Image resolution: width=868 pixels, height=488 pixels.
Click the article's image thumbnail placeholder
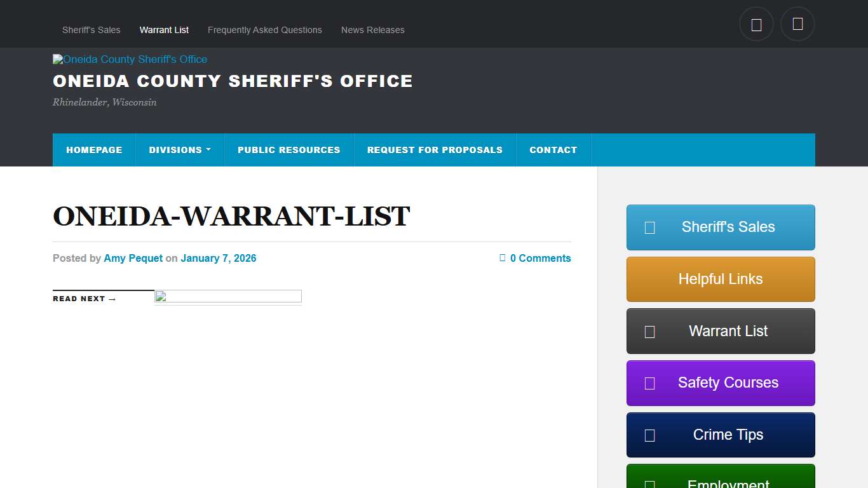click(x=227, y=297)
